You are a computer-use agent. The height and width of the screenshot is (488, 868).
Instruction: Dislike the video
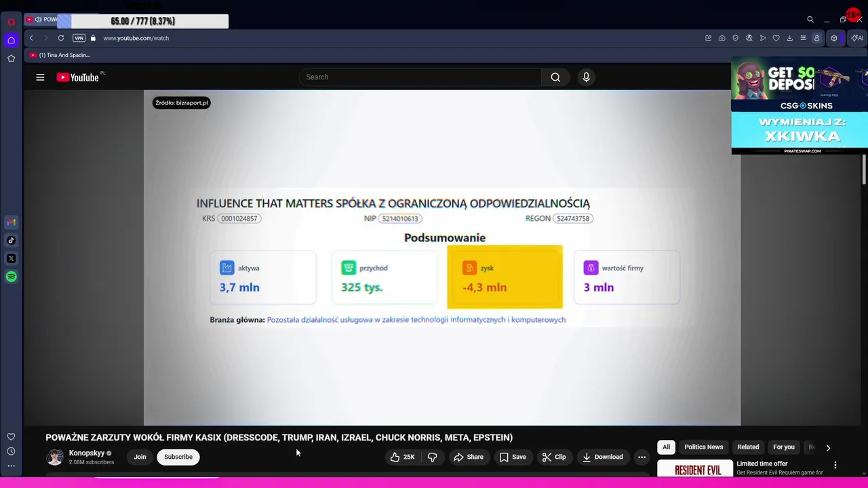pyautogui.click(x=432, y=457)
